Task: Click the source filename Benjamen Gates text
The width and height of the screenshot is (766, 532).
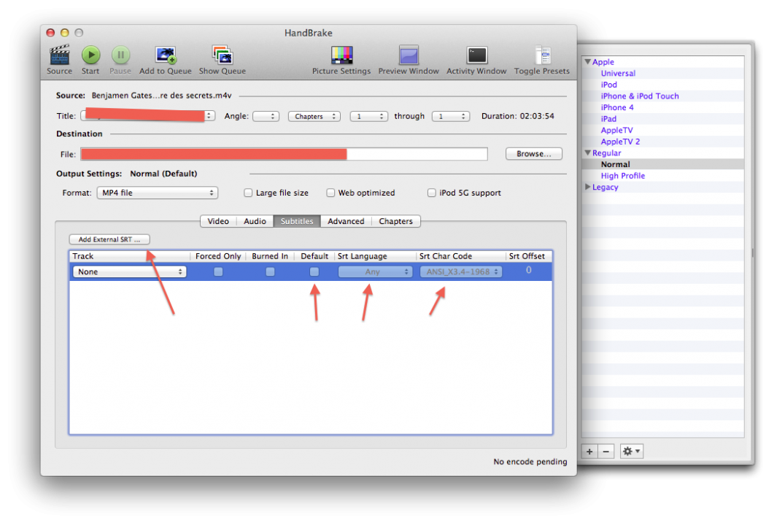Action: pos(162,96)
